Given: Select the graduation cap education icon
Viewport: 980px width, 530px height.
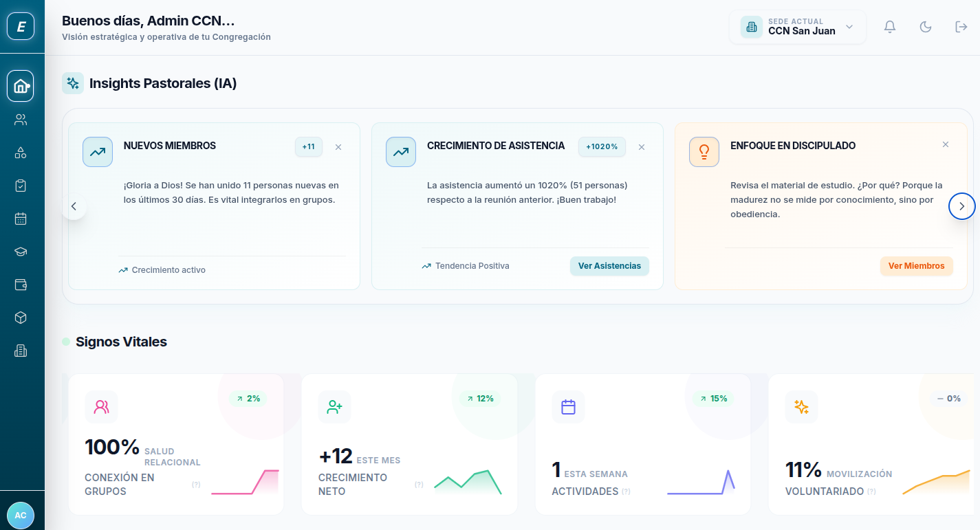Looking at the screenshot, I should [x=21, y=251].
